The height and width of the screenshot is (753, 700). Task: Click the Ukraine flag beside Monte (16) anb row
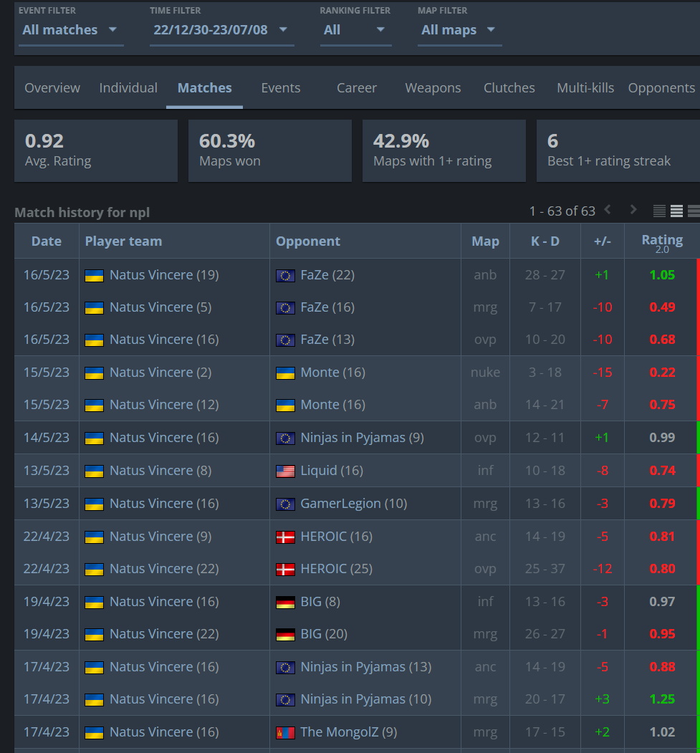pyautogui.click(x=285, y=406)
